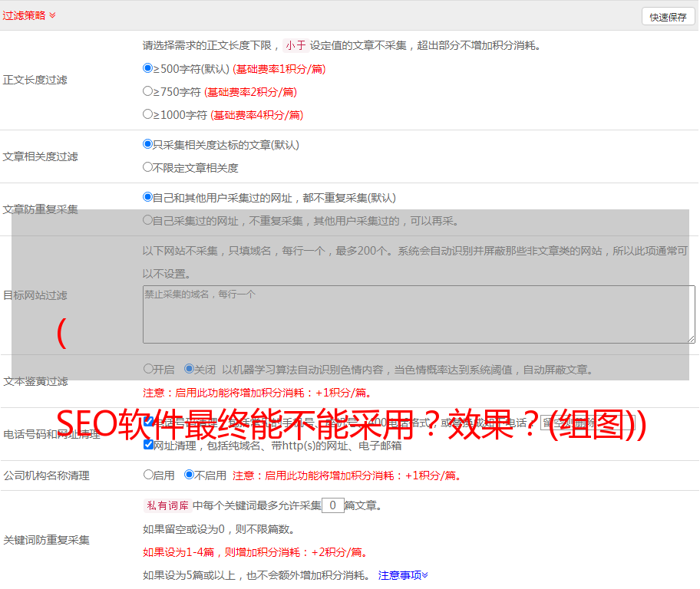The image size is (700, 589).
Task: Select 自己采集过的网址，不重复采集 option
Action: tap(147, 219)
